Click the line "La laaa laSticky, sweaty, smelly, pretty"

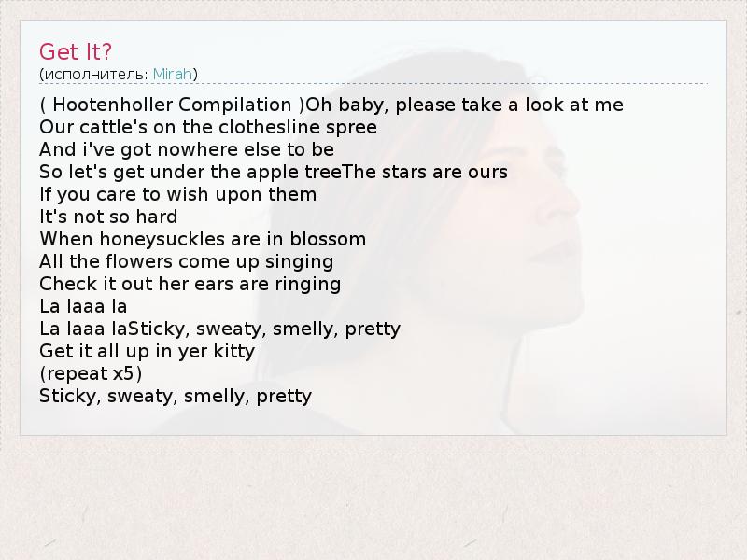pyautogui.click(x=220, y=329)
